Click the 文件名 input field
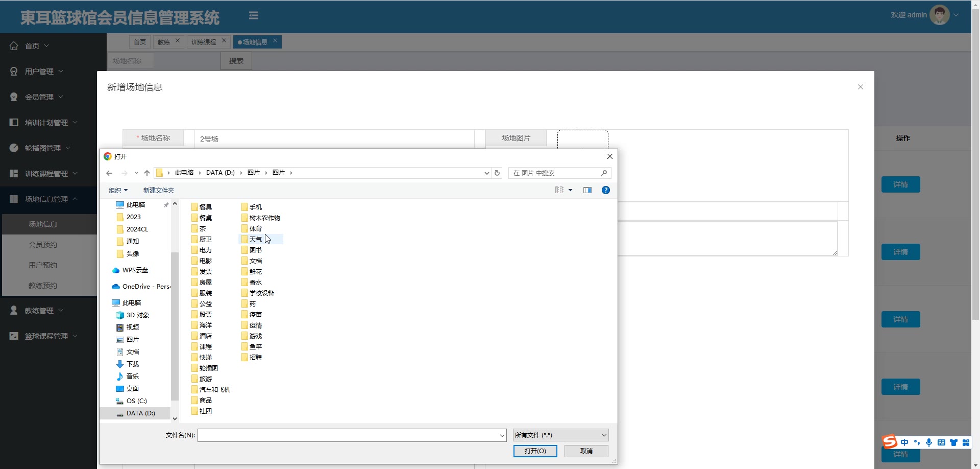Screen dimensions: 980x469 coord(348,435)
